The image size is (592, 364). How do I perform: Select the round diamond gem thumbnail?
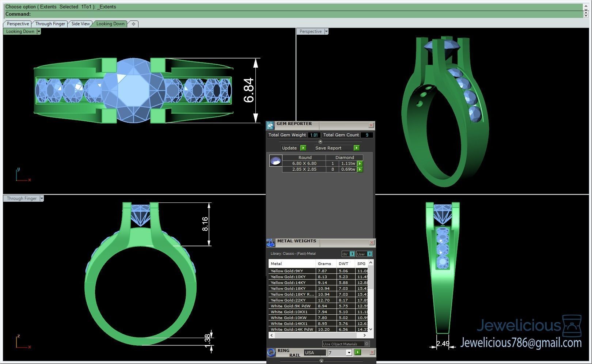click(x=276, y=160)
